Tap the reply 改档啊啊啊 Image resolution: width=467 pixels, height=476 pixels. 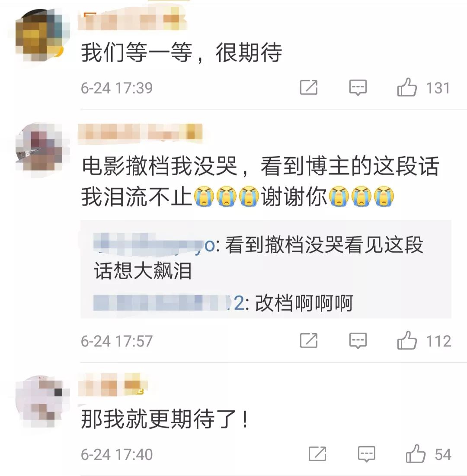click(304, 303)
